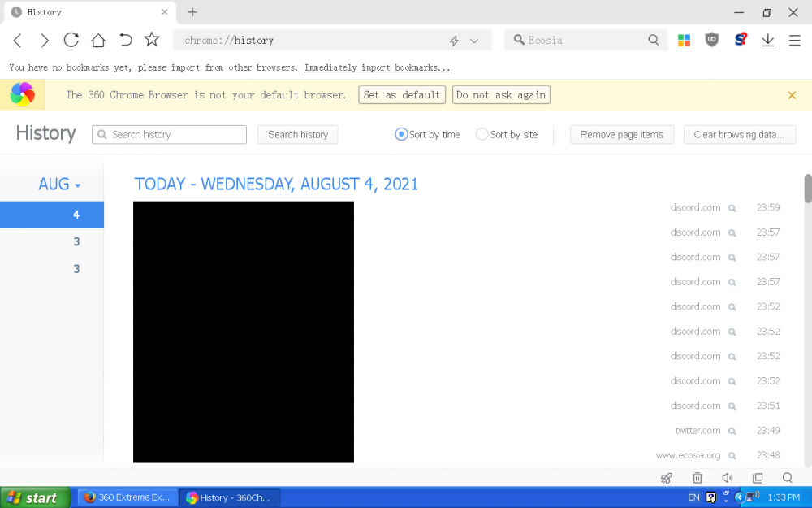Click the undo restore-tab arrow icon
The height and width of the screenshot is (508, 812).
[x=125, y=40]
